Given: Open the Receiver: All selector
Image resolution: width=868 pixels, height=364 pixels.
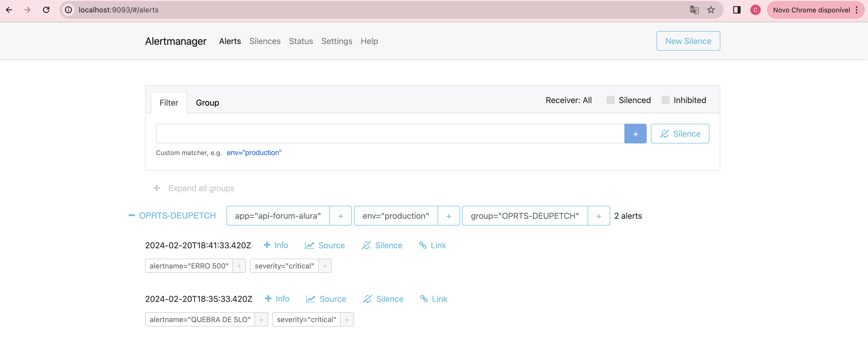Looking at the screenshot, I should (x=568, y=100).
